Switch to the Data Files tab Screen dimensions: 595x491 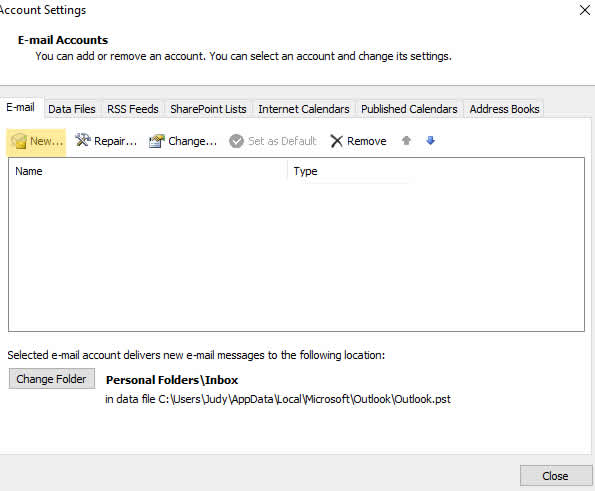click(x=72, y=109)
